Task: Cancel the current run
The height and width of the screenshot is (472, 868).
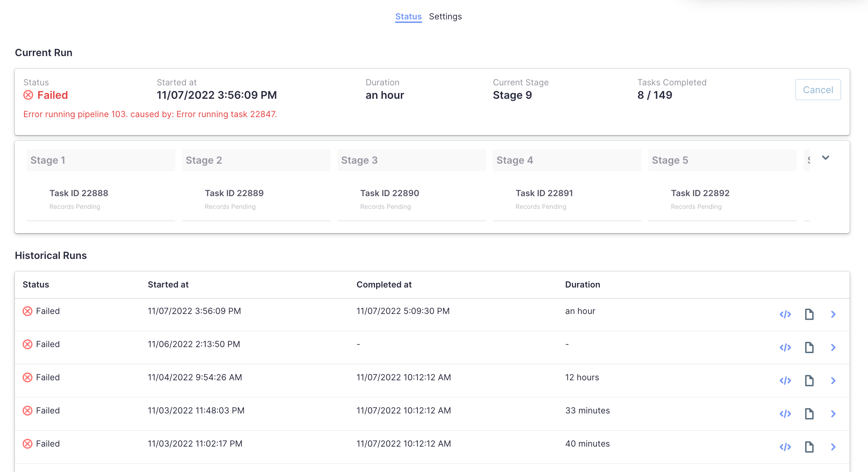Action: pos(818,90)
